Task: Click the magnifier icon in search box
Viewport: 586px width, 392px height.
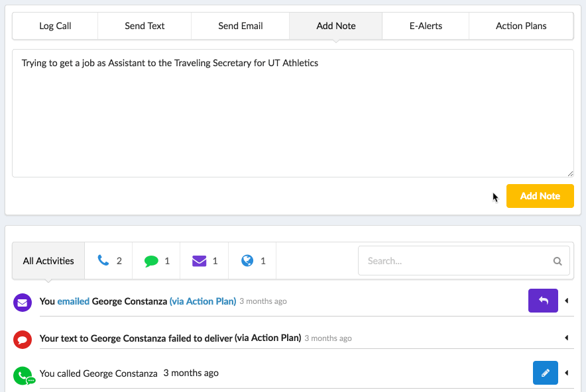Action: (557, 261)
